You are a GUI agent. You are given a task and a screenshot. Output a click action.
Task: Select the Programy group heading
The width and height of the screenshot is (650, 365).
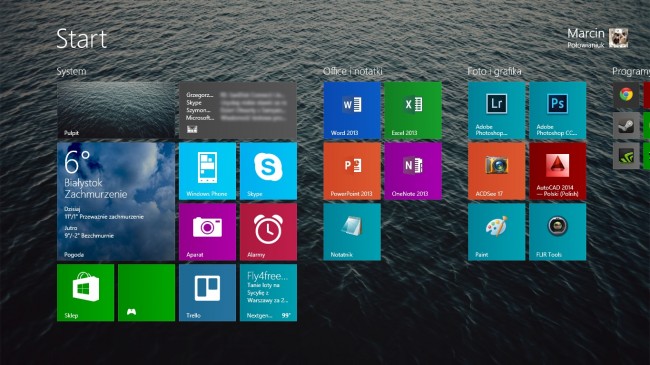tap(631, 72)
